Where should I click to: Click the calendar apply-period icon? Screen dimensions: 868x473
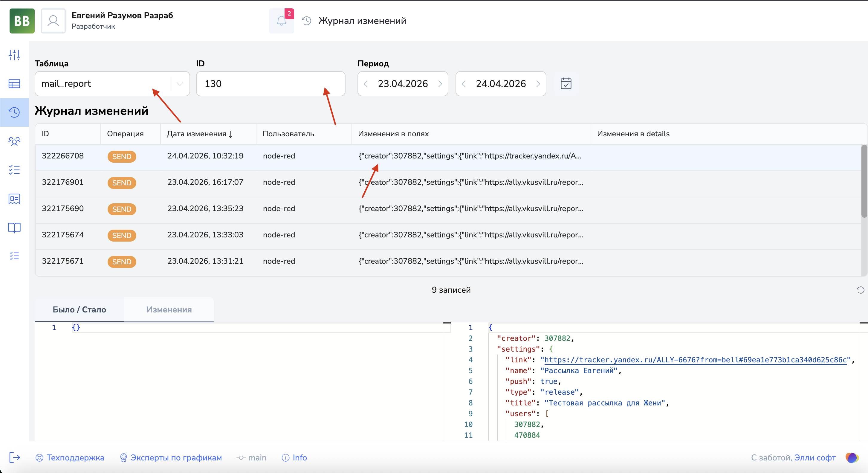tap(566, 84)
